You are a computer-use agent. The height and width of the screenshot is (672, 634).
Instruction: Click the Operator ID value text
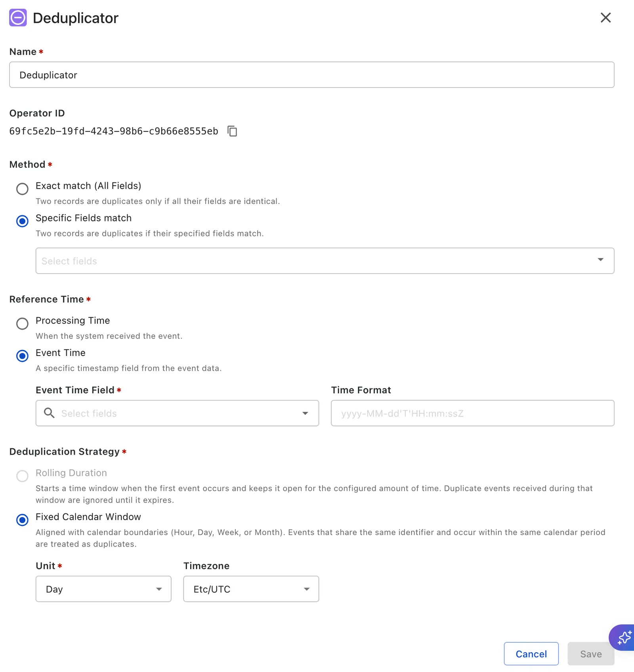click(114, 131)
